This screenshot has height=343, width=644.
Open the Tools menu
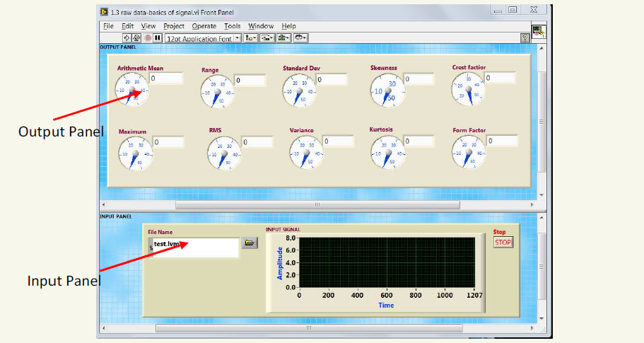232,26
